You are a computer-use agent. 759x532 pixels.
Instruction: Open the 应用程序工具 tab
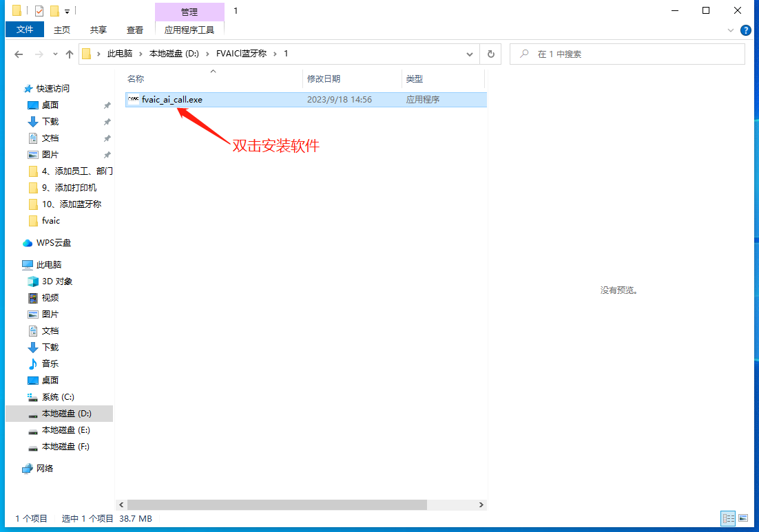189,30
